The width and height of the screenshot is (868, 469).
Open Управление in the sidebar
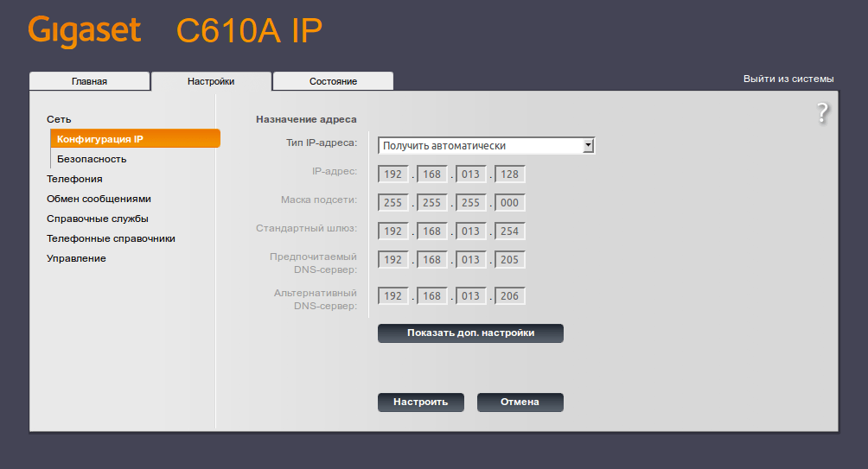tap(76, 259)
